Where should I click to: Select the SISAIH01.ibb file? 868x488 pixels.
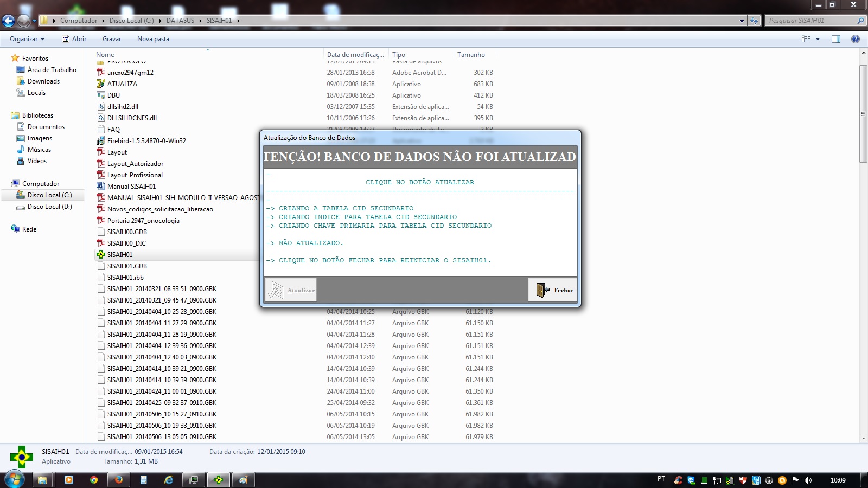(125, 277)
